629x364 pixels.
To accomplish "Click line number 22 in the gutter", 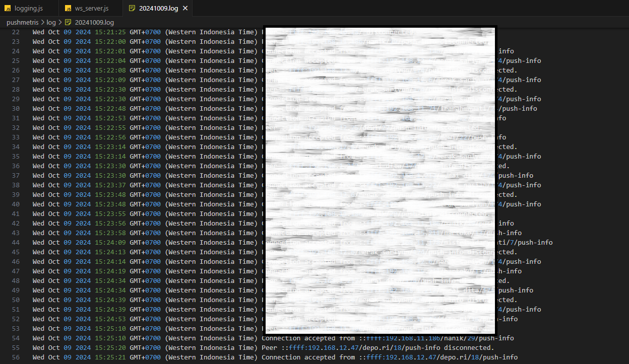I will tap(15, 32).
